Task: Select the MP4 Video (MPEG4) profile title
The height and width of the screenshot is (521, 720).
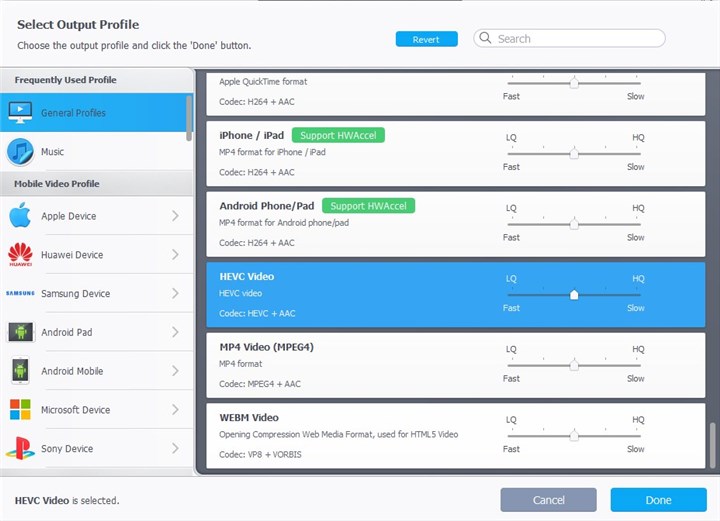Action: (x=266, y=347)
